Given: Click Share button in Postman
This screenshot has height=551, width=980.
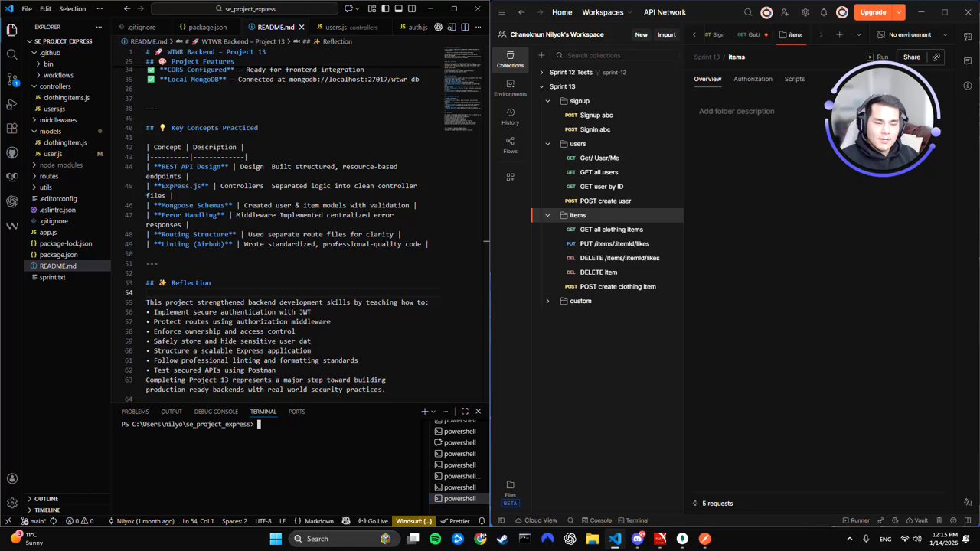Looking at the screenshot, I should (911, 57).
